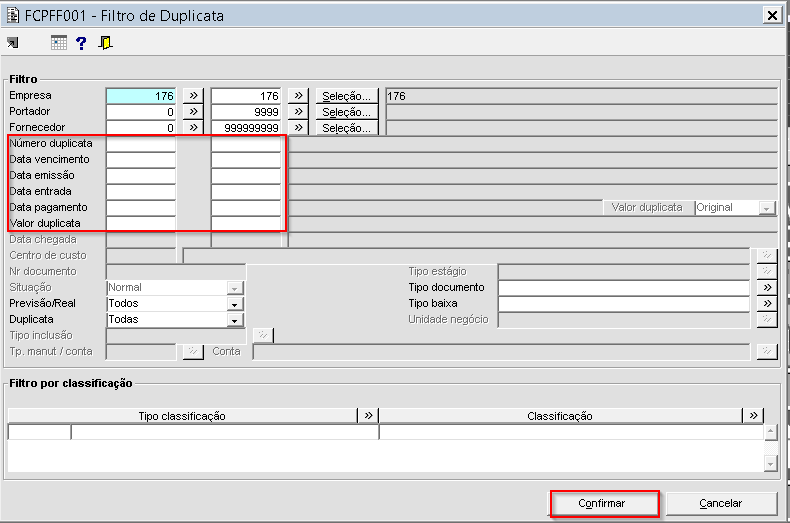Click the blue question mark help icon
This screenshot has height=523, width=790.
tap(81, 43)
